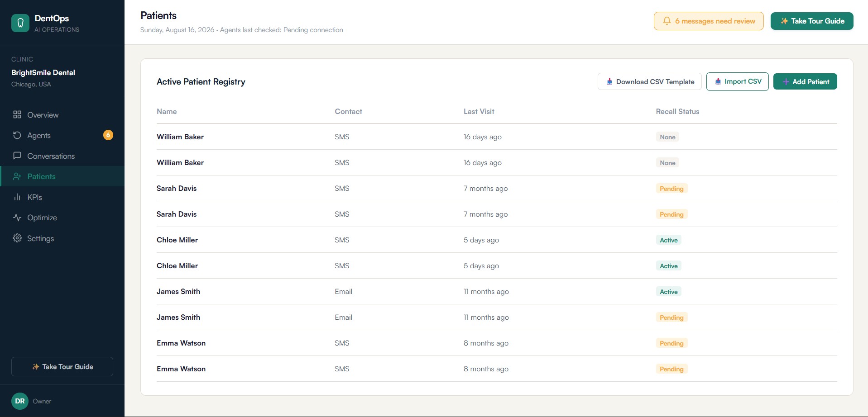Go to the Agents section
868x417 pixels.
click(62, 135)
